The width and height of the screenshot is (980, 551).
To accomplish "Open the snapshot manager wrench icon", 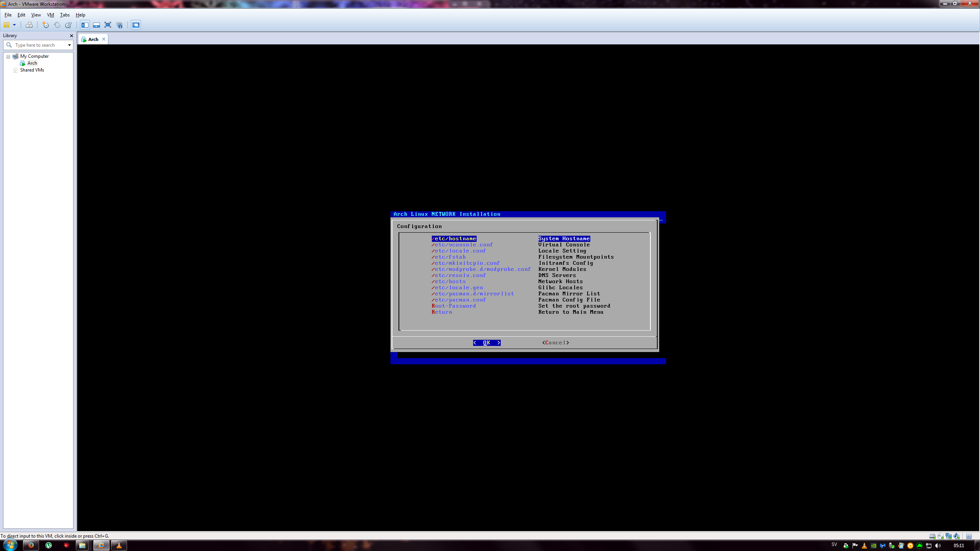I will [x=68, y=25].
